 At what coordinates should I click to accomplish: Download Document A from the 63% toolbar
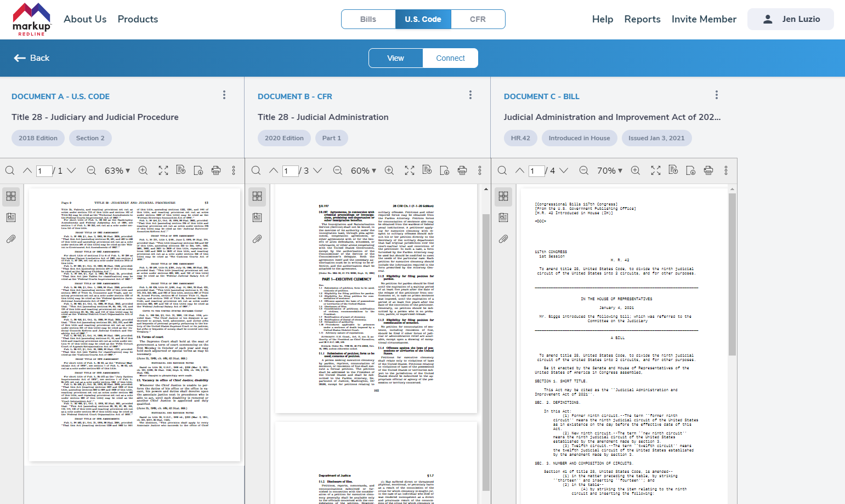pos(199,170)
